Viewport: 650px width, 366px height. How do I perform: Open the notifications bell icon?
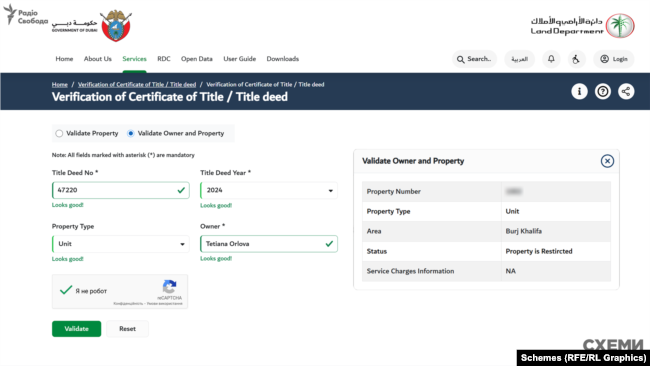click(x=551, y=59)
